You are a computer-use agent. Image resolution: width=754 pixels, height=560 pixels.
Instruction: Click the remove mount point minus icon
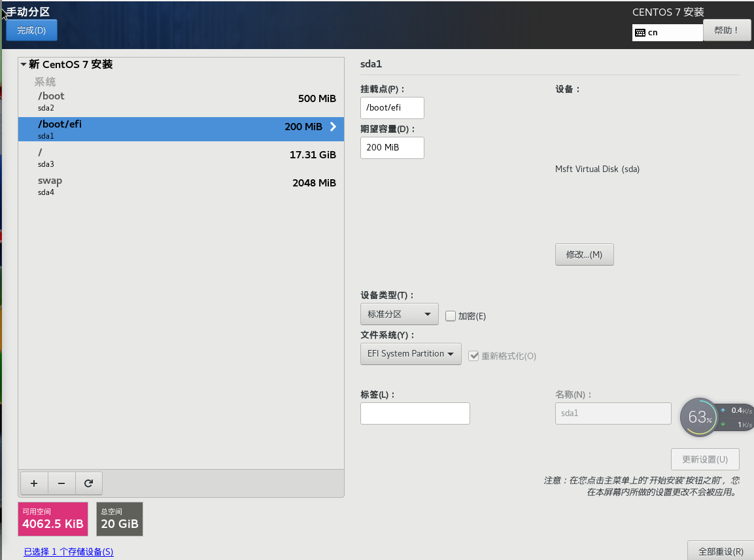point(61,483)
